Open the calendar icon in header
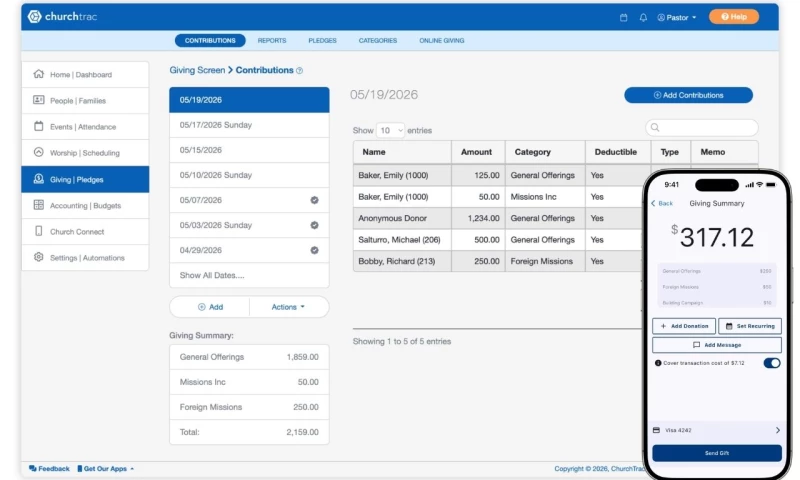 [623, 17]
